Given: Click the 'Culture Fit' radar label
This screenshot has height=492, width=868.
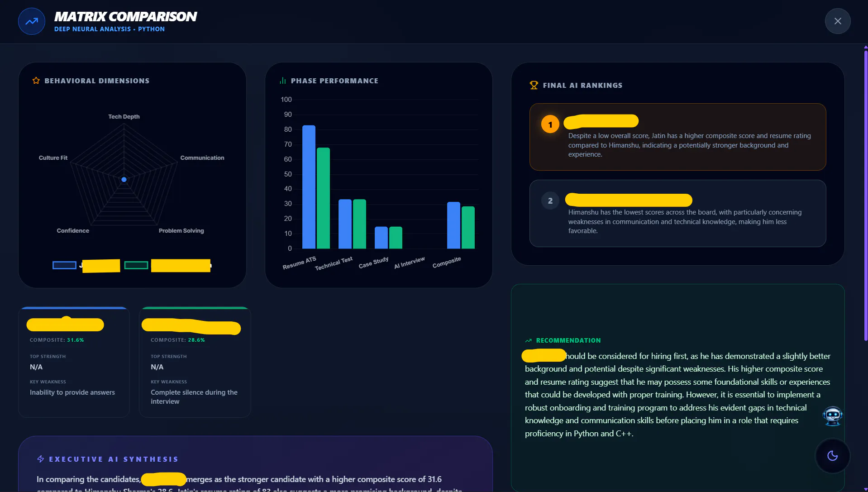Looking at the screenshot, I should pyautogui.click(x=53, y=158).
